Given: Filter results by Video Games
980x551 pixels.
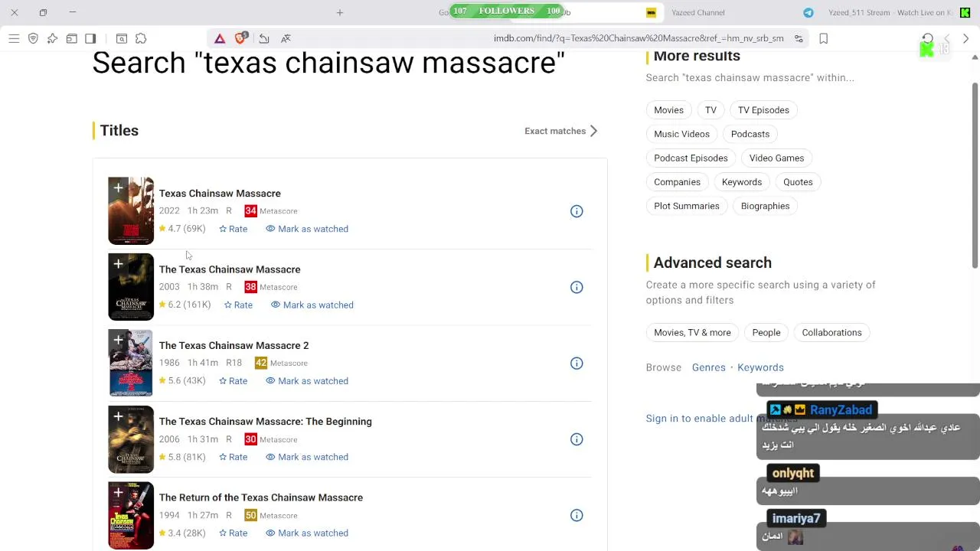Looking at the screenshot, I should pos(776,158).
